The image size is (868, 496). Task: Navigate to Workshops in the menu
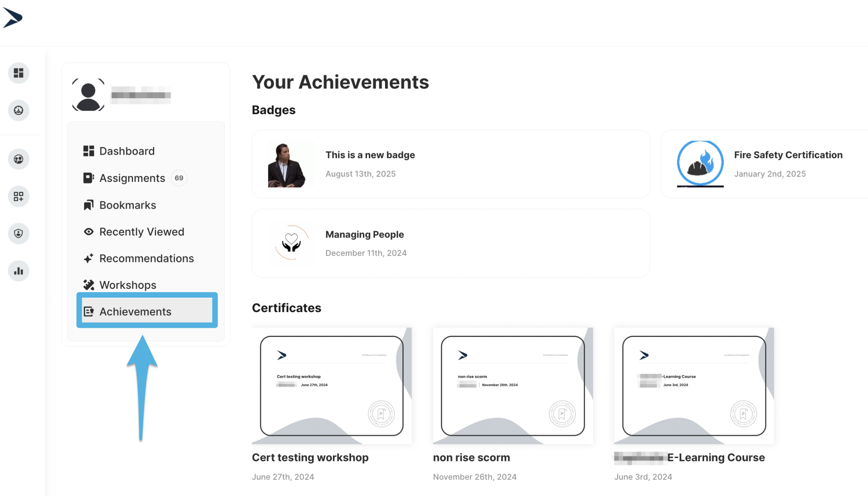click(x=127, y=285)
